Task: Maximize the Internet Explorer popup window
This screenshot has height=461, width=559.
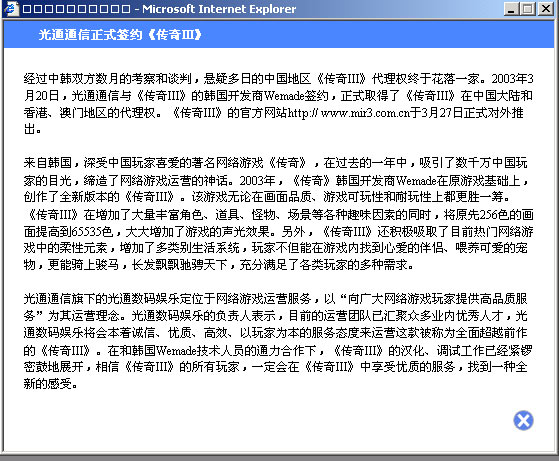Action: (528, 9)
